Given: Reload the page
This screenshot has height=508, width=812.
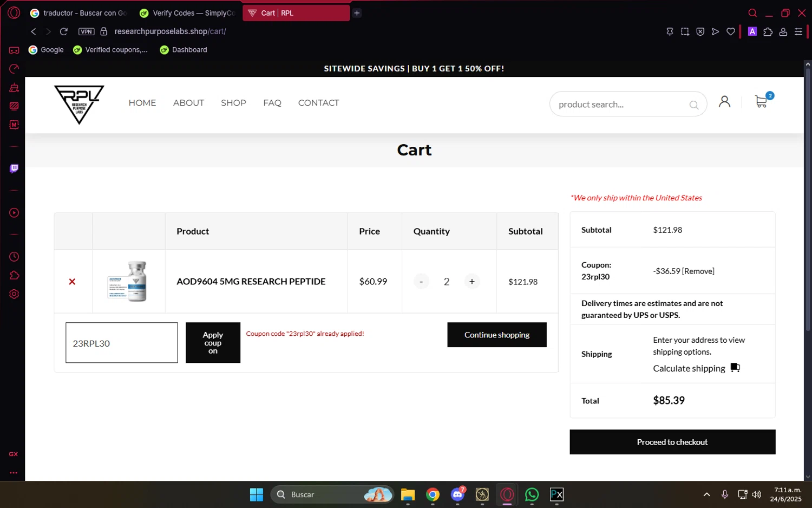Looking at the screenshot, I should coord(63,31).
